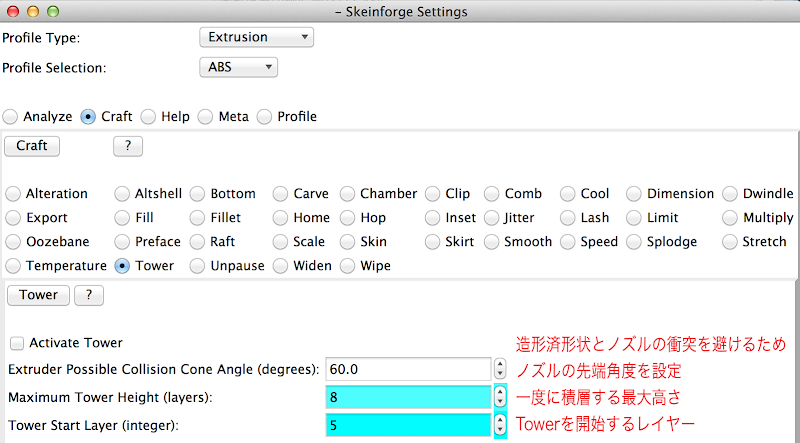Viewport: 800px width, 443px height.
Task: Select the Tower radio option
Action: [x=122, y=266]
